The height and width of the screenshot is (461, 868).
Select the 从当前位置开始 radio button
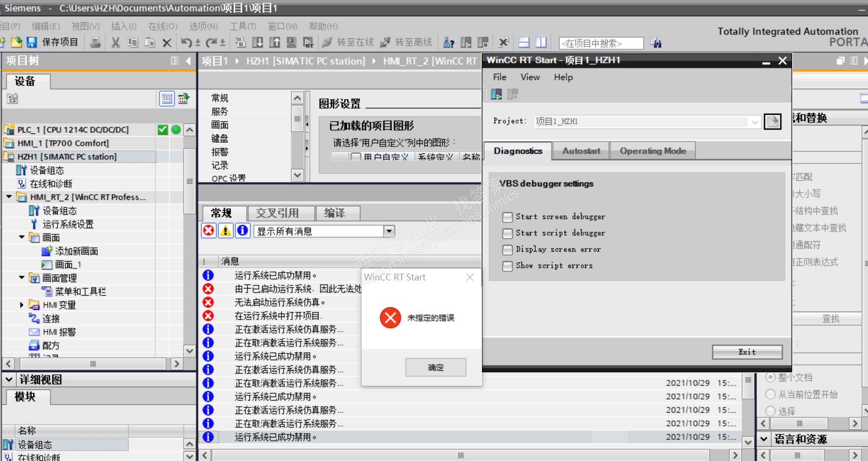click(x=770, y=394)
